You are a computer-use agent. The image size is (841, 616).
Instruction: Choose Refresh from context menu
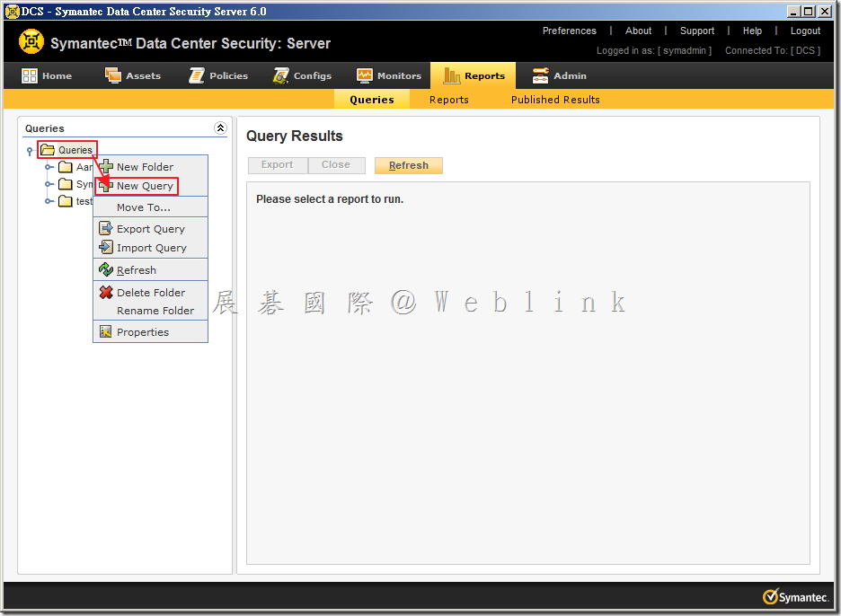[x=151, y=269]
